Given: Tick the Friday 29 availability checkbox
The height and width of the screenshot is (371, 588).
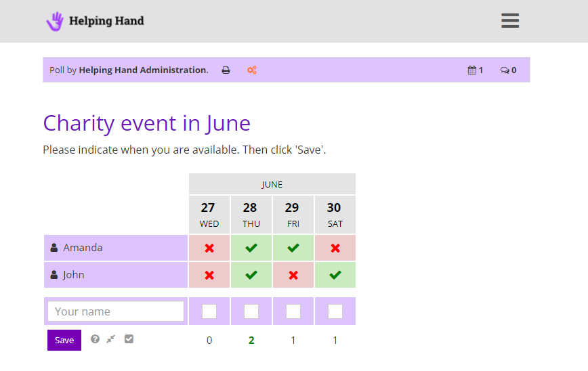Looking at the screenshot, I should click(293, 311).
